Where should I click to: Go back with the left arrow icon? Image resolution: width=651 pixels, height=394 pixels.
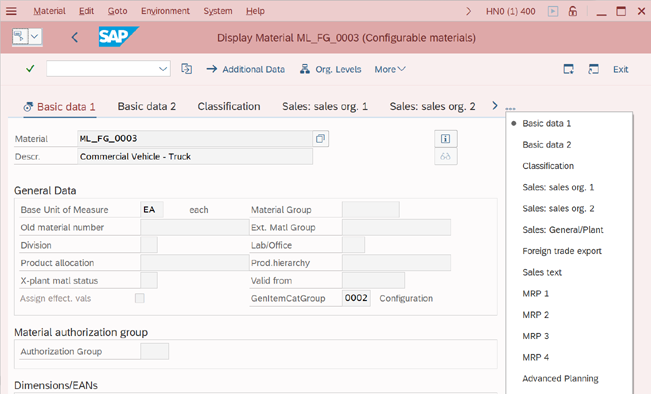pyautogui.click(x=75, y=38)
